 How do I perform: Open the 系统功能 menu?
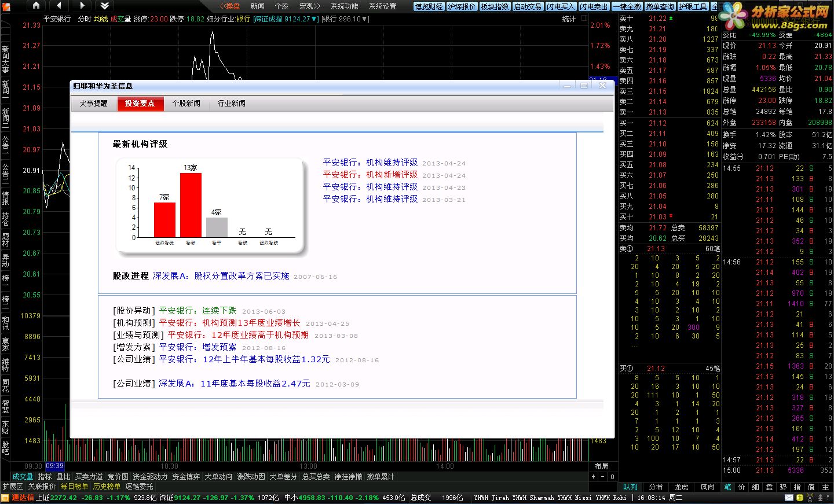(344, 6)
